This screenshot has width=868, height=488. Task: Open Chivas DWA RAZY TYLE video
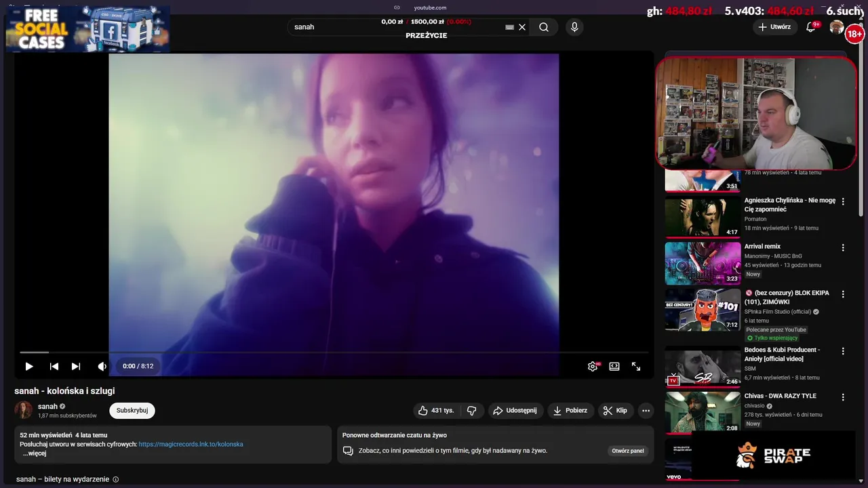(780, 396)
